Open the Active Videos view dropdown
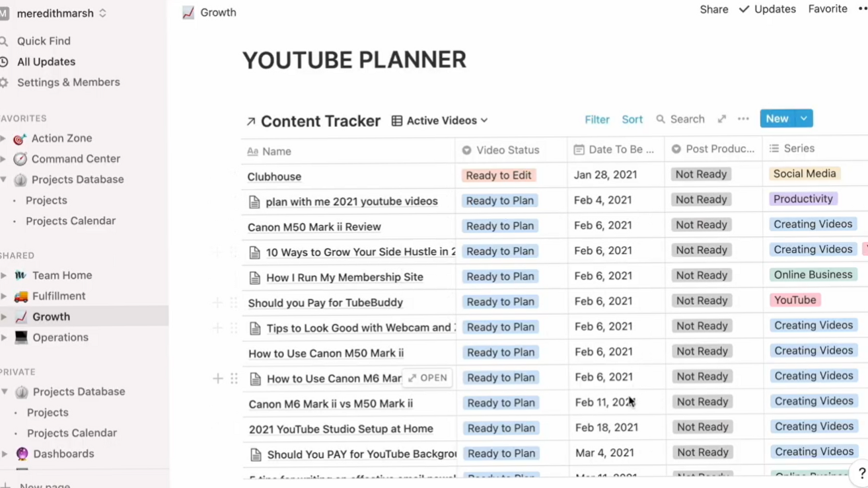Screen dimensions: 868x488 click(x=439, y=120)
